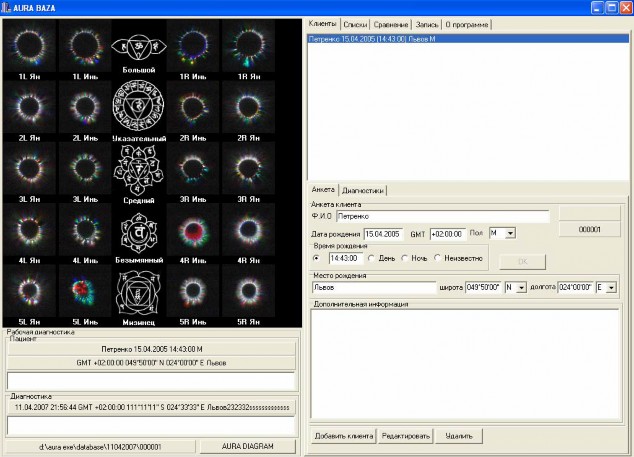Image resolution: width=634 pixels, height=457 pixels.
Task: Click the patient Петренко 15.04.2005 14:43:00 bar
Action: pos(151,349)
